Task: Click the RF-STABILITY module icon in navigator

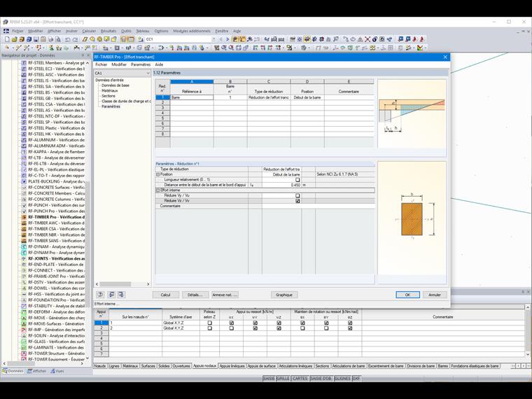Action: pos(24,306)
